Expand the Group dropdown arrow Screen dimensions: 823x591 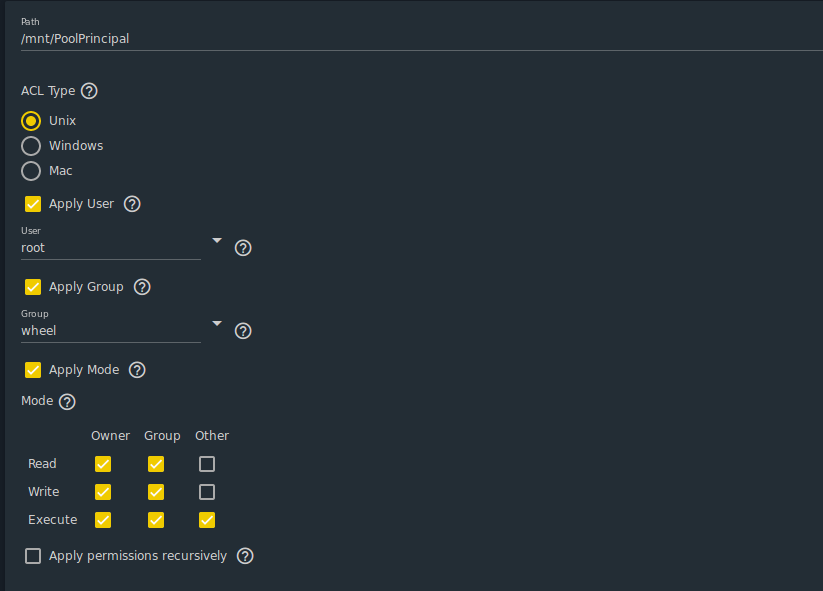point(217,323)
